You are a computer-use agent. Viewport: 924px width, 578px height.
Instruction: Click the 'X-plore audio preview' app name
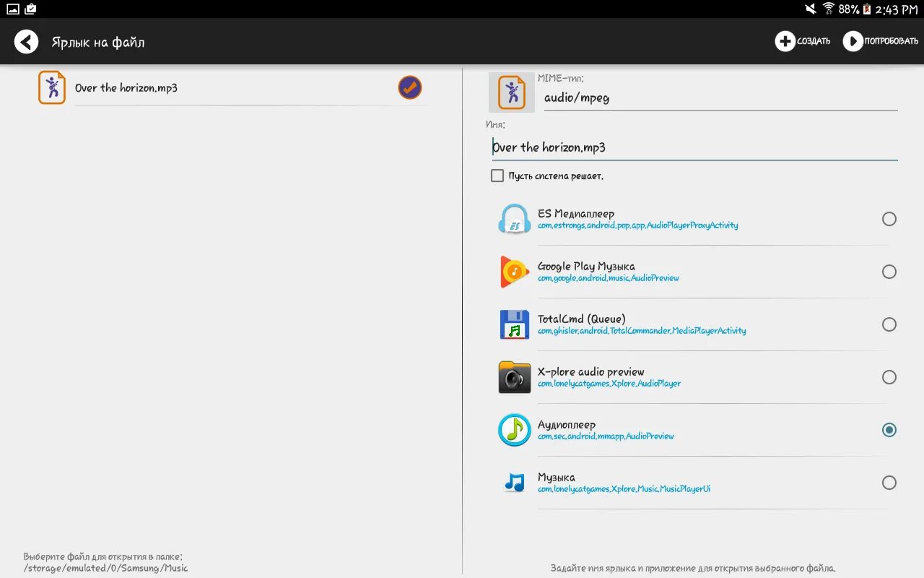[x=591, y=372]
